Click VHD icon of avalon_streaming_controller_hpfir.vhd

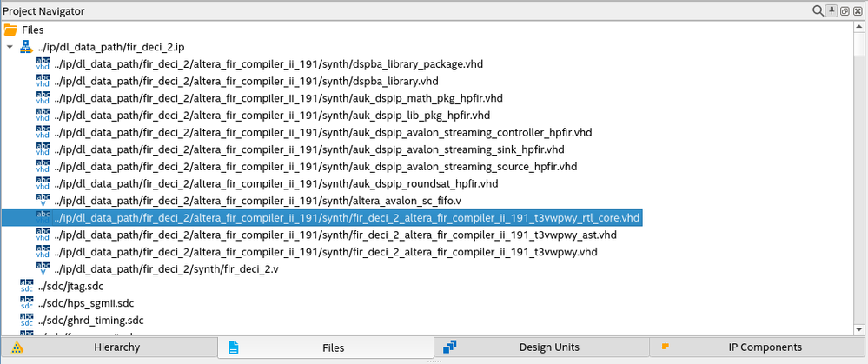tap(43, 132)
